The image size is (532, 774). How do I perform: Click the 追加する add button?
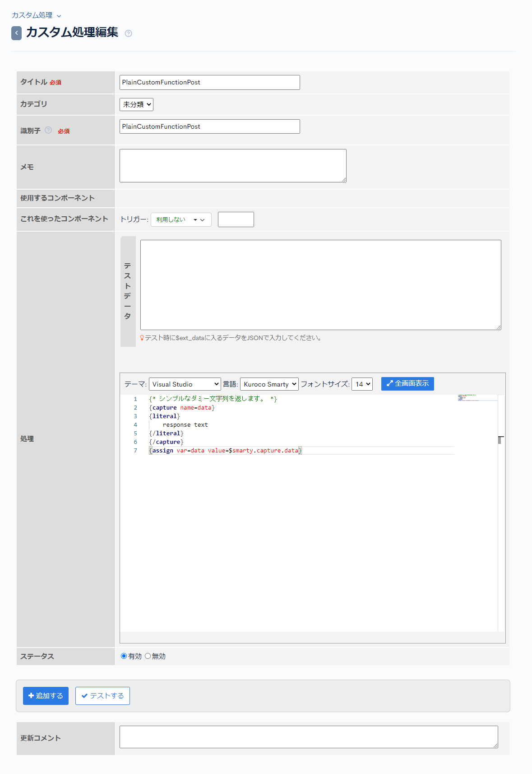tap(46, 696)
